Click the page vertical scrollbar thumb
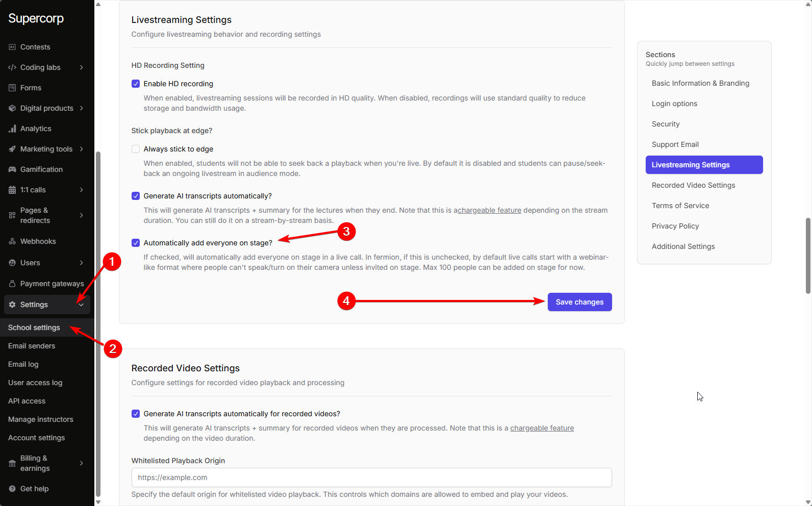 (808, 255)
